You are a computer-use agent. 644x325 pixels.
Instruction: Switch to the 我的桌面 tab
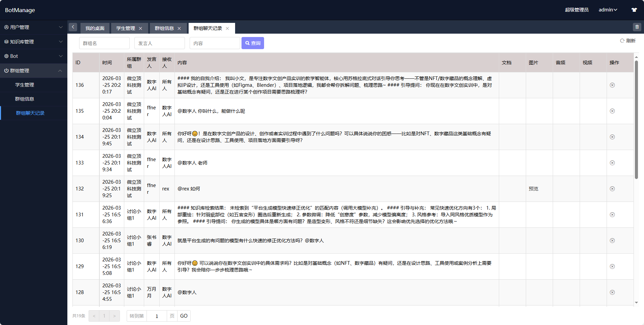coord(95,29)
